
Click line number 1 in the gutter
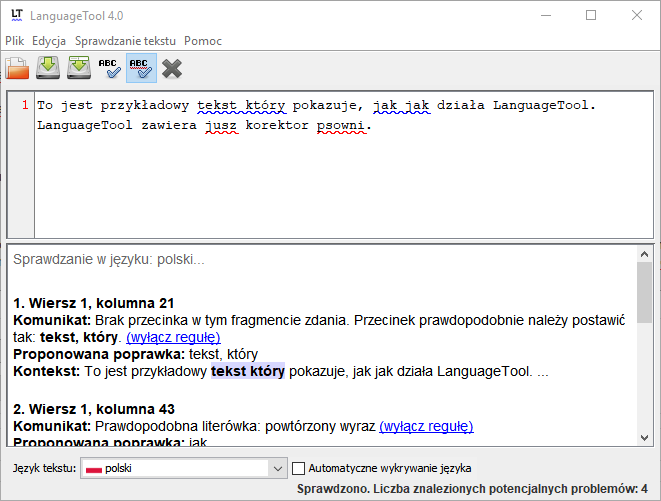pyautogui.click(x=25, y=105)
